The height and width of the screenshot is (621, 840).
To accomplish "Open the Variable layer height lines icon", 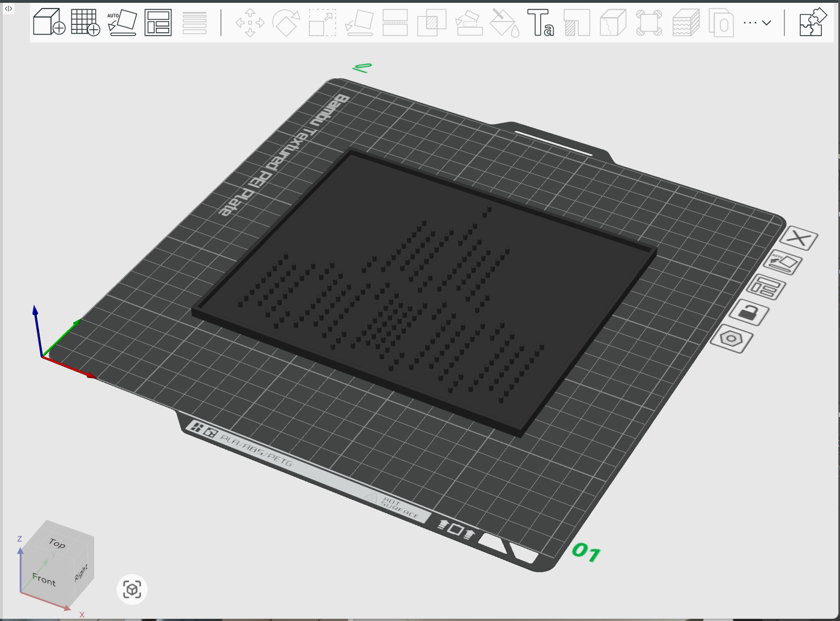I will (x=194, y=23).
